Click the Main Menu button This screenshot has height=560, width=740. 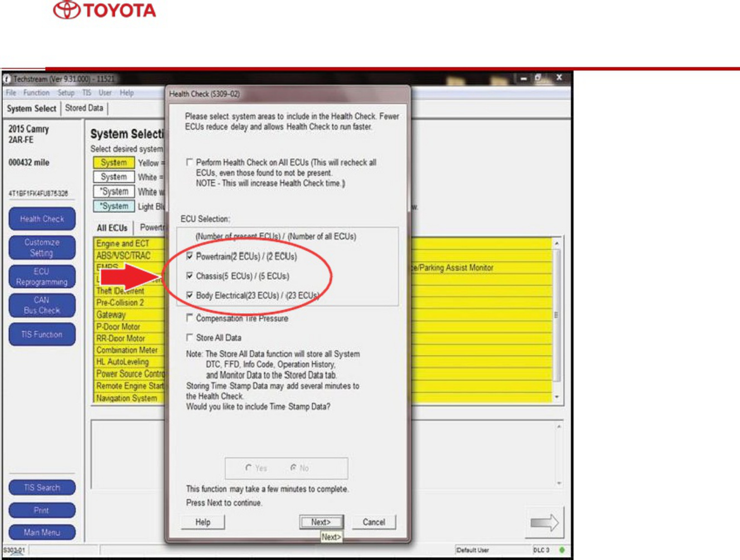click(42, 532)
